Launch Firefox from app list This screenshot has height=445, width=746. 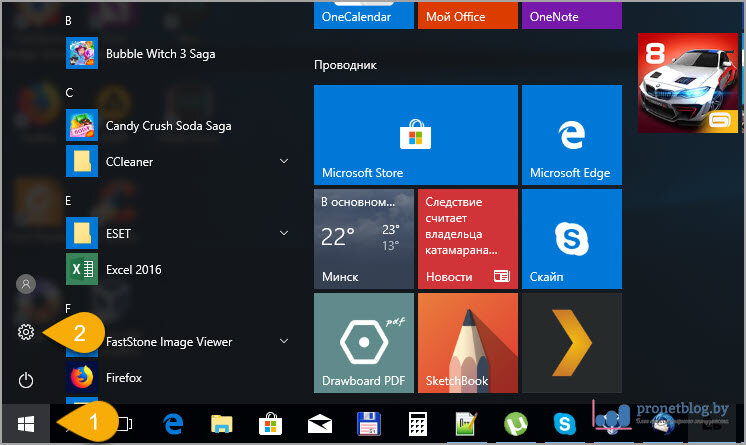(x=178, y=377)
